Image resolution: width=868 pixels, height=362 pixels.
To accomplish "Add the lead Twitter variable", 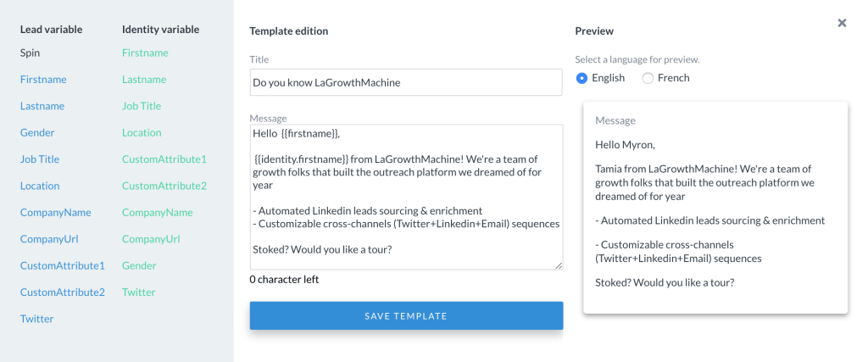I will pyautogui.click(x=37, y=319).
